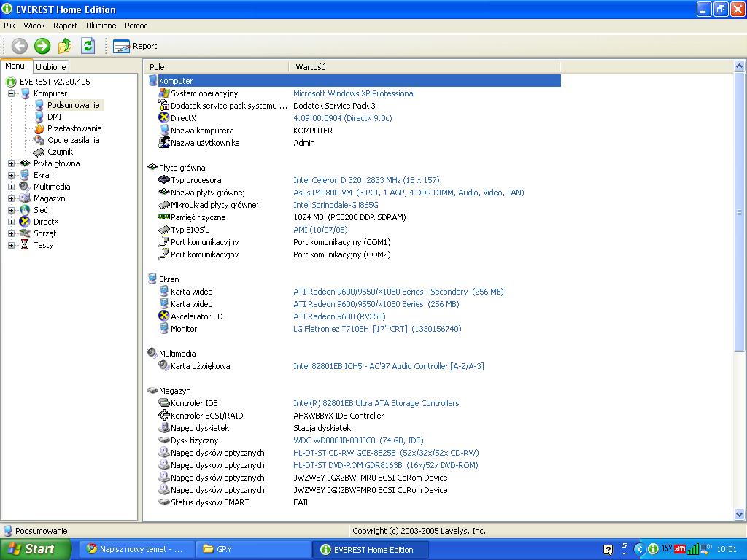Expand the Sprzęt tree node

point(11,234)
